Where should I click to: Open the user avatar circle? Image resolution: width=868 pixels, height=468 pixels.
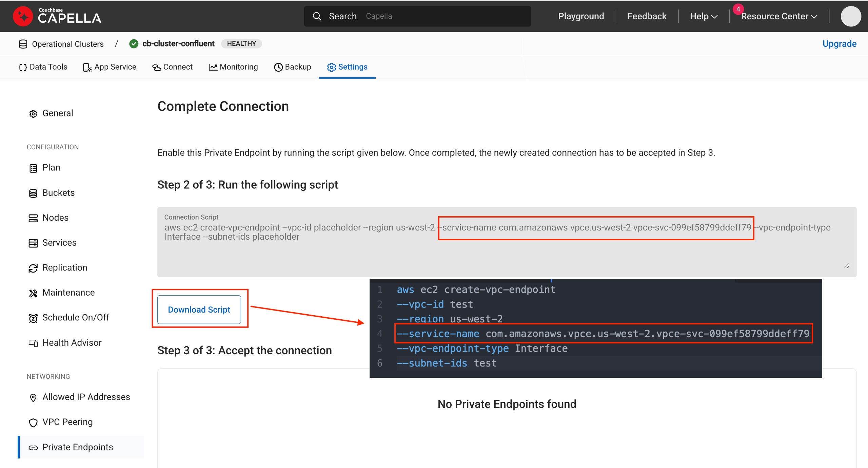tap(850, 16)
